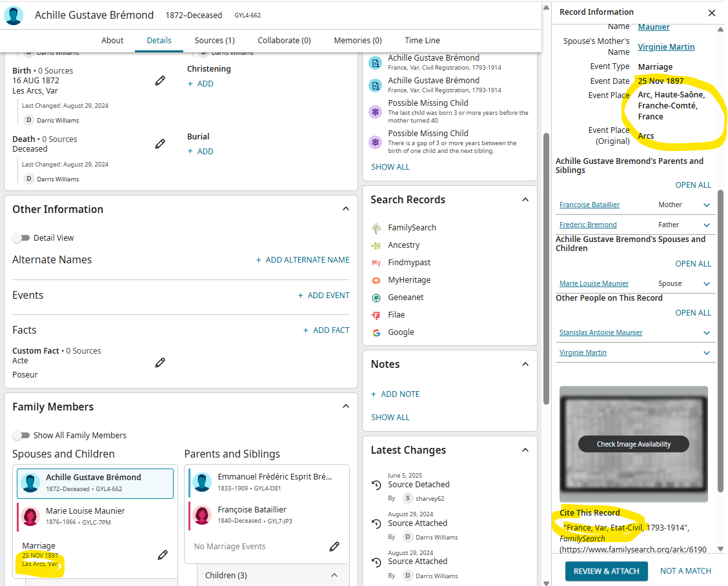The image size is (728, 586).
Task: Select the Details tab
Action: point(159,41)
